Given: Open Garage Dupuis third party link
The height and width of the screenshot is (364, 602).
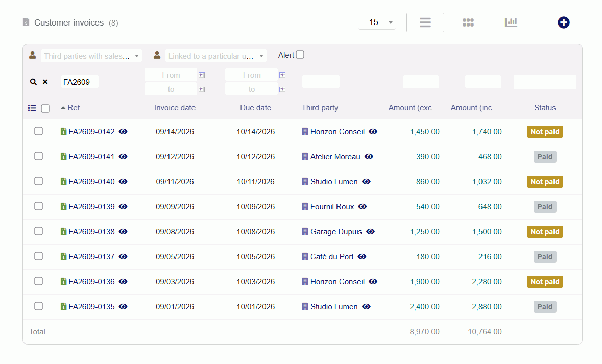Looking at the screenshot, I should click(x=336, y=232).
